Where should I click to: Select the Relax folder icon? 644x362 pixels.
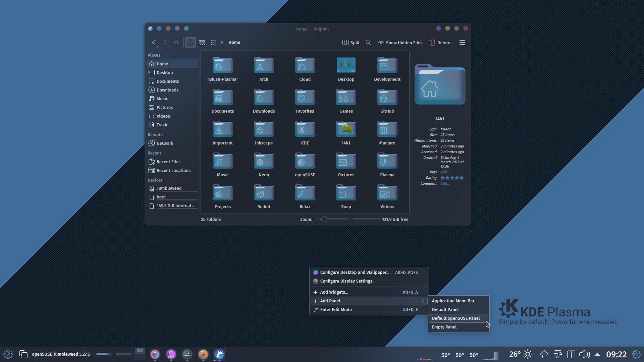pyautogui.click(x=305, y=193)
